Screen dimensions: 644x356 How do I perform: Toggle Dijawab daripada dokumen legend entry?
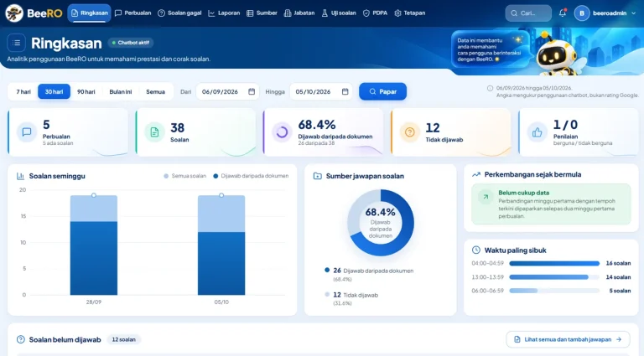point(251,176)
